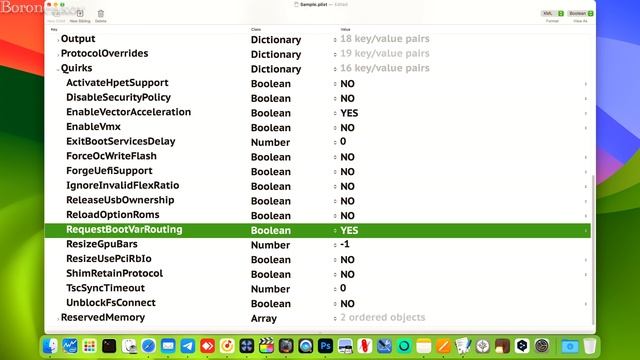Click the table's vertical scrollbar

[593, 249]
